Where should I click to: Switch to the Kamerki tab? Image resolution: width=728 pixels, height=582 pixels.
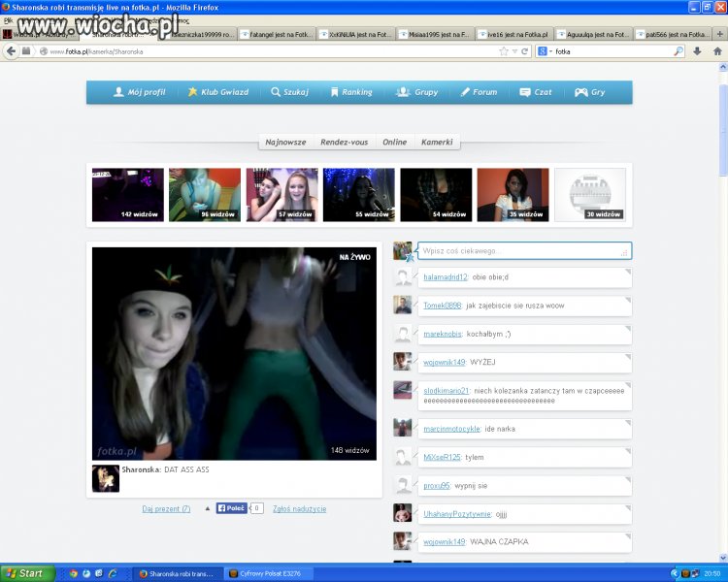[x=437, y=142]
